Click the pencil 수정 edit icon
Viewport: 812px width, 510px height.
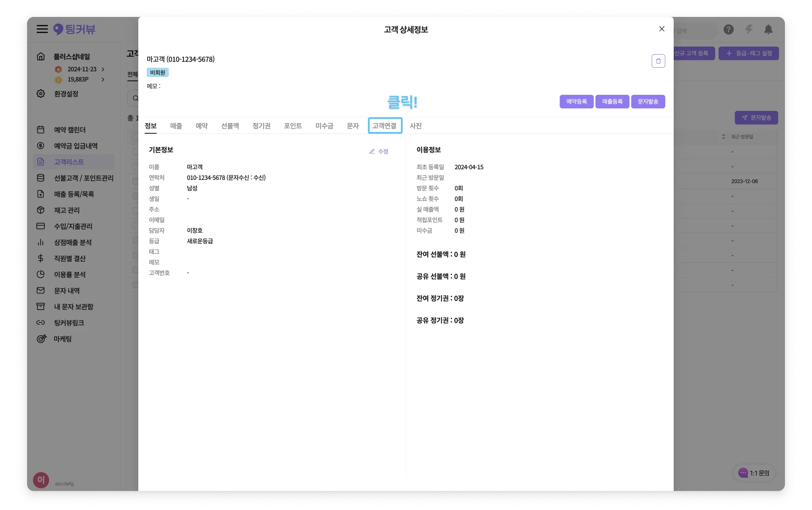[x=372, y=152]
